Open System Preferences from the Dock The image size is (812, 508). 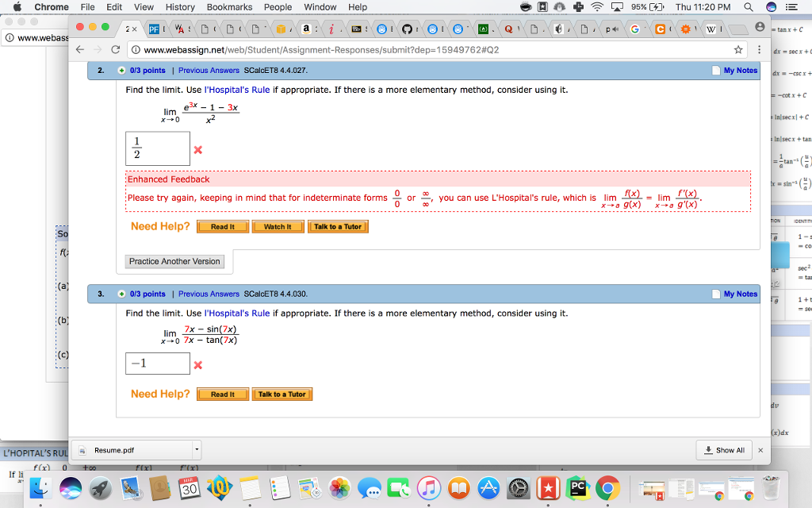click(519, 488)
